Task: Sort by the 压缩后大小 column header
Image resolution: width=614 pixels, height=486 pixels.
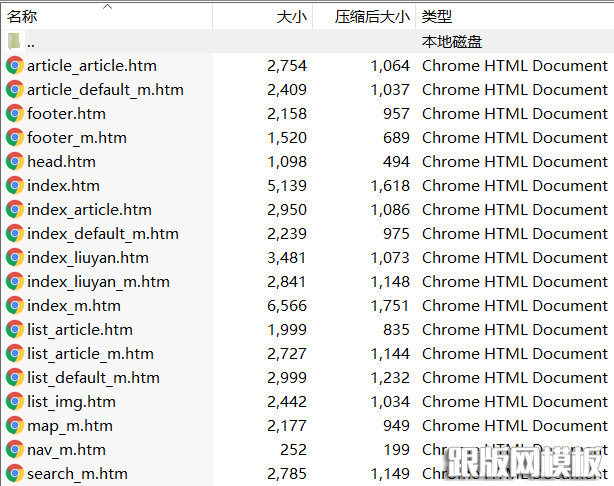Action: 372,17
